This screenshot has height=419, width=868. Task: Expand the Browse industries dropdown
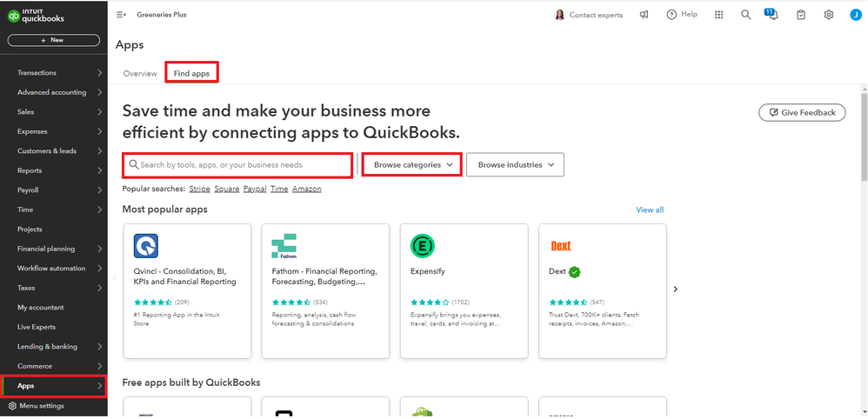click(515, 164)
